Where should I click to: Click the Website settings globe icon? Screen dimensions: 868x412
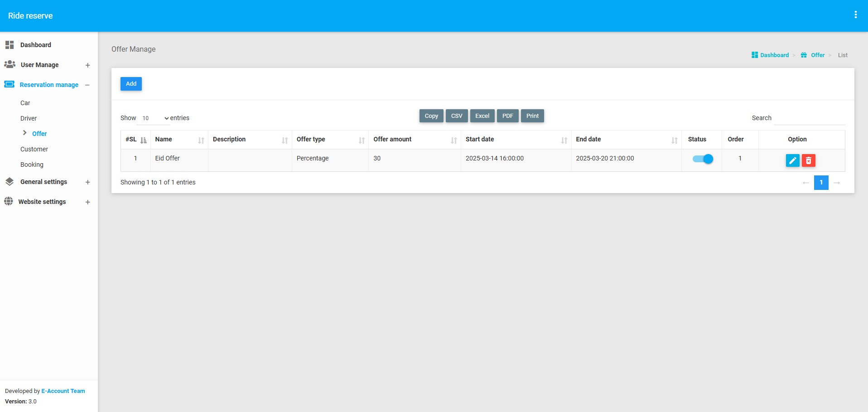pyautogui.click(x=9, y=201)
